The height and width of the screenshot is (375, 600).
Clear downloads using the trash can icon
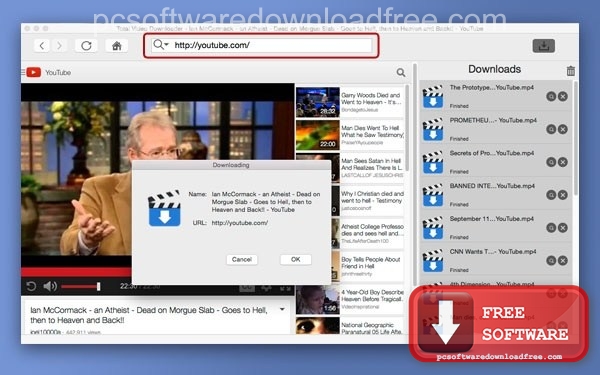tap(571, 71)
